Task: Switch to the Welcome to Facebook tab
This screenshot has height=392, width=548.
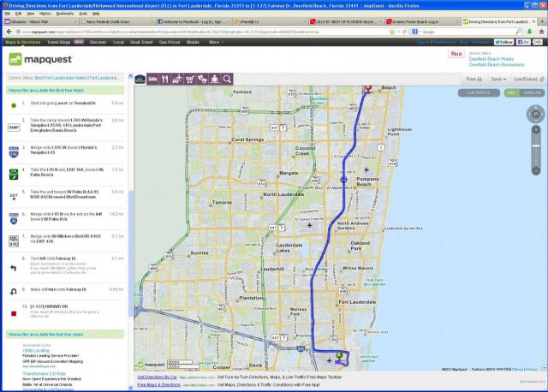Action: click(x=194, y=21)
